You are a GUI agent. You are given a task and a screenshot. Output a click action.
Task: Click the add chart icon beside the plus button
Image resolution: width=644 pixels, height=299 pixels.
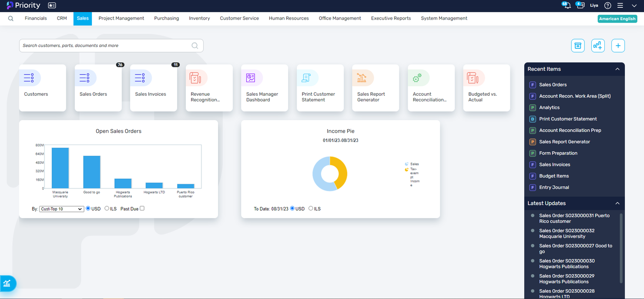point(598,45)
